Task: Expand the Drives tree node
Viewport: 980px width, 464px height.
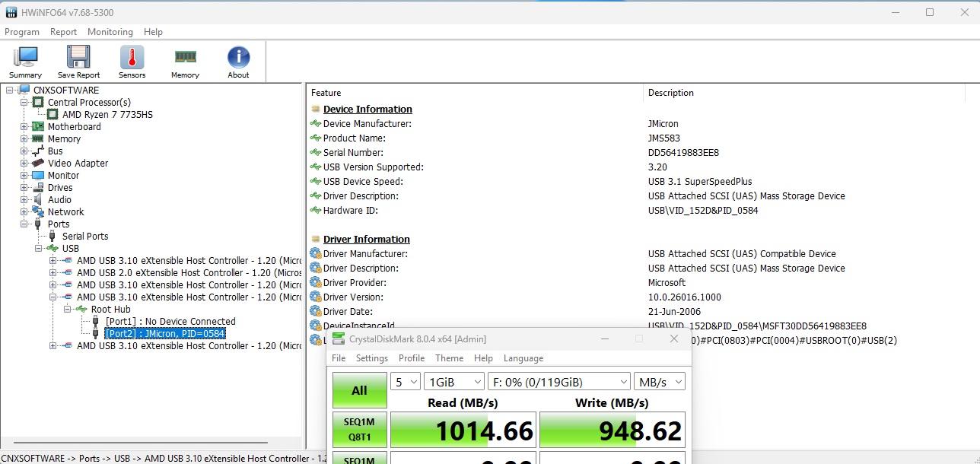Action: pos(24,188)
